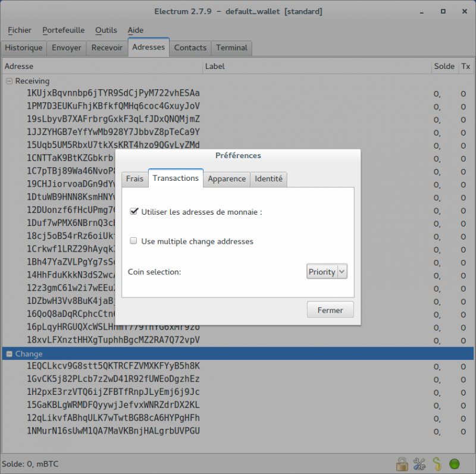
Task: Select address 19sLbyvB7XAFrbrgGxkF3qLfJDxQNQMjmZ
Action: coord(113,120)
